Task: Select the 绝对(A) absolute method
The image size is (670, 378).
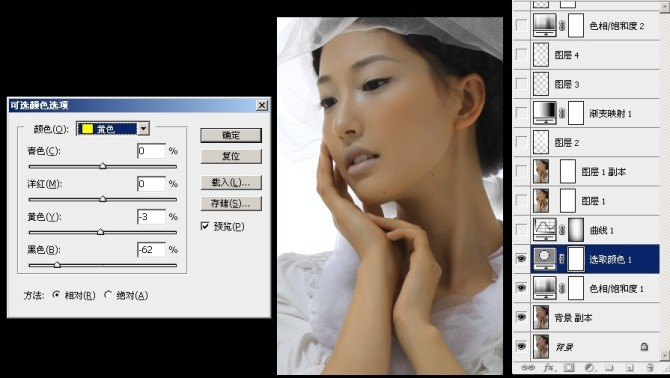Action: 108,295
